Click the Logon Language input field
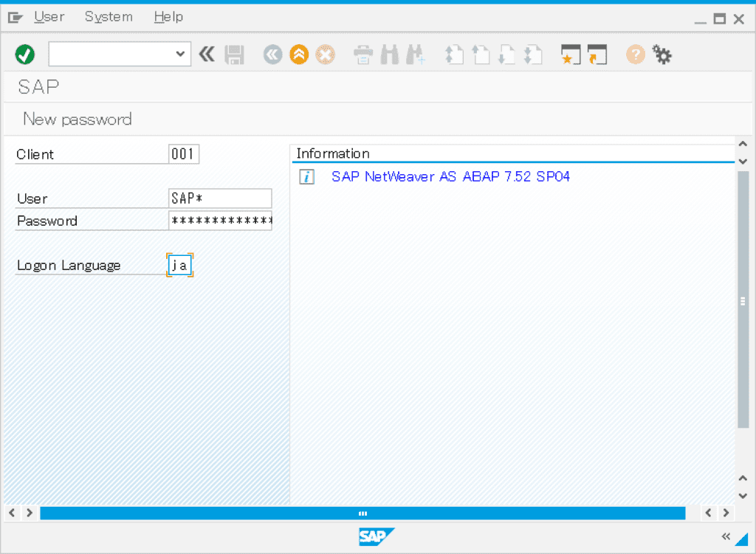The image size is (756, 554). click(x=180, y=265)
